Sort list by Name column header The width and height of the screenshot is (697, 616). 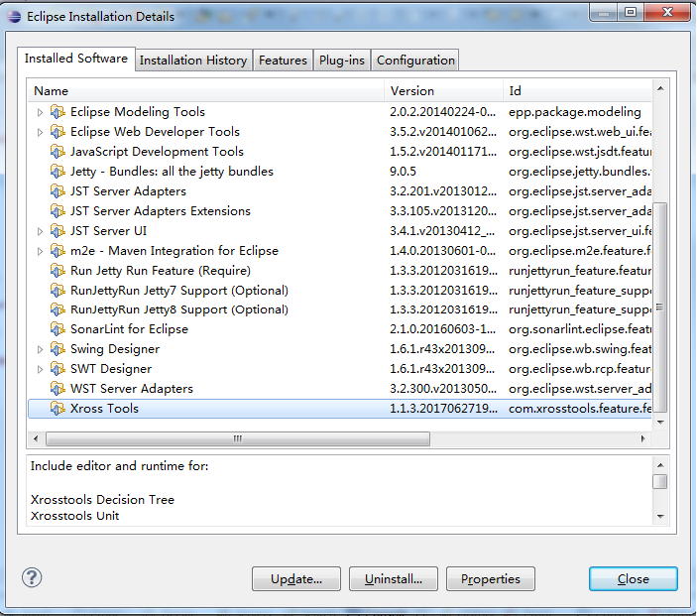[x=206, y=90]
